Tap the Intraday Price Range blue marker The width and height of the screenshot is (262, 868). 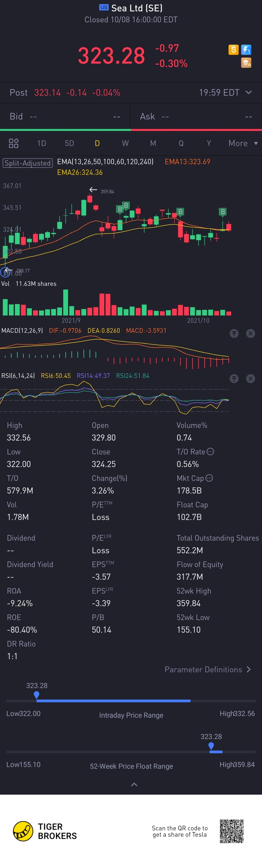pyautogui.click(x=36, y=694)
